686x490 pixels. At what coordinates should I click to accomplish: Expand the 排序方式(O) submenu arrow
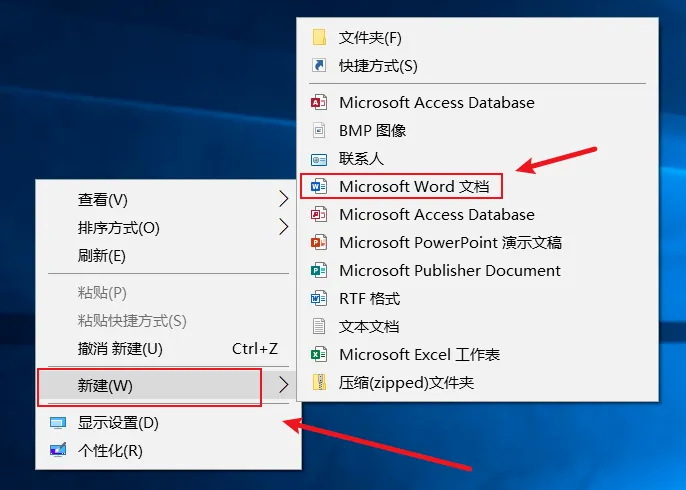(284, 227)
